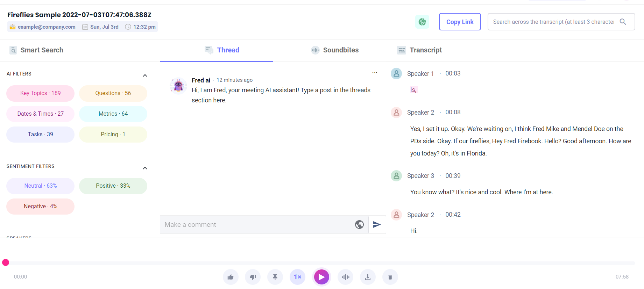This screenshot has height=289, width=644.
Task: Click the green globe sharing icon
Action: [x=422, y=22]
